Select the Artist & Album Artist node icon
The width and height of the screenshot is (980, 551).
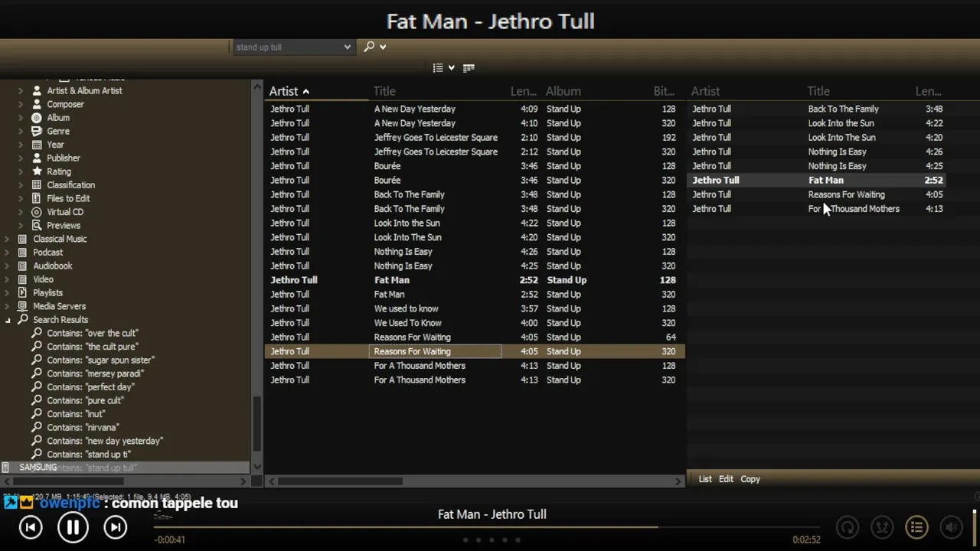[36, 90]
